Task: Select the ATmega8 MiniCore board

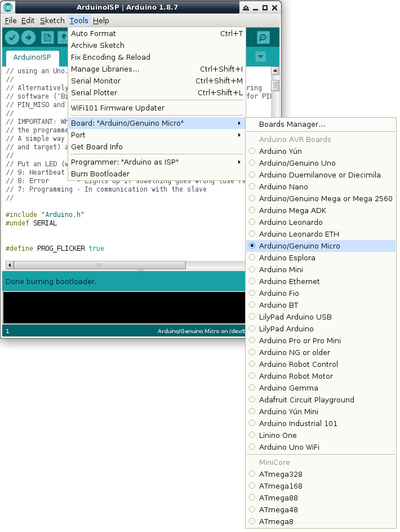Action: pos(321,521)
